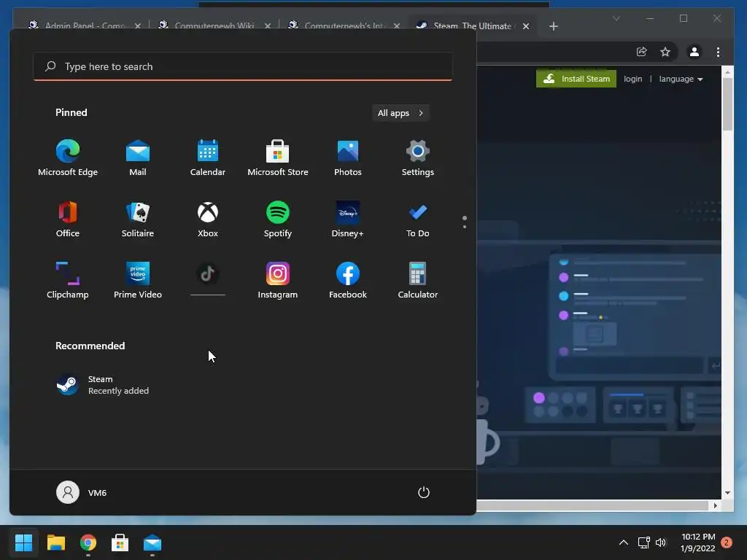747x560 pixels.
Task: Click the Windows Start button on taskbar
Action: coord(23,542)
